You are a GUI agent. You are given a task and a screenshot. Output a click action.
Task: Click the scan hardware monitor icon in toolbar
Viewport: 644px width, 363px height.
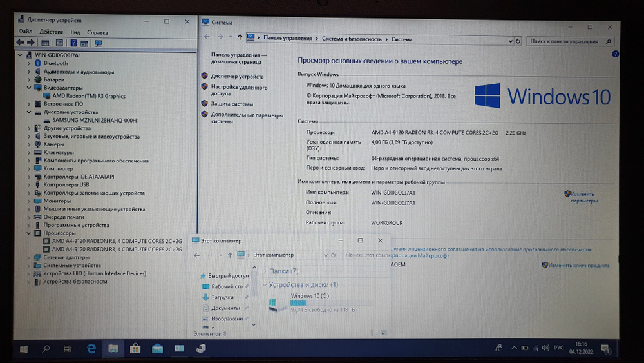99,43
